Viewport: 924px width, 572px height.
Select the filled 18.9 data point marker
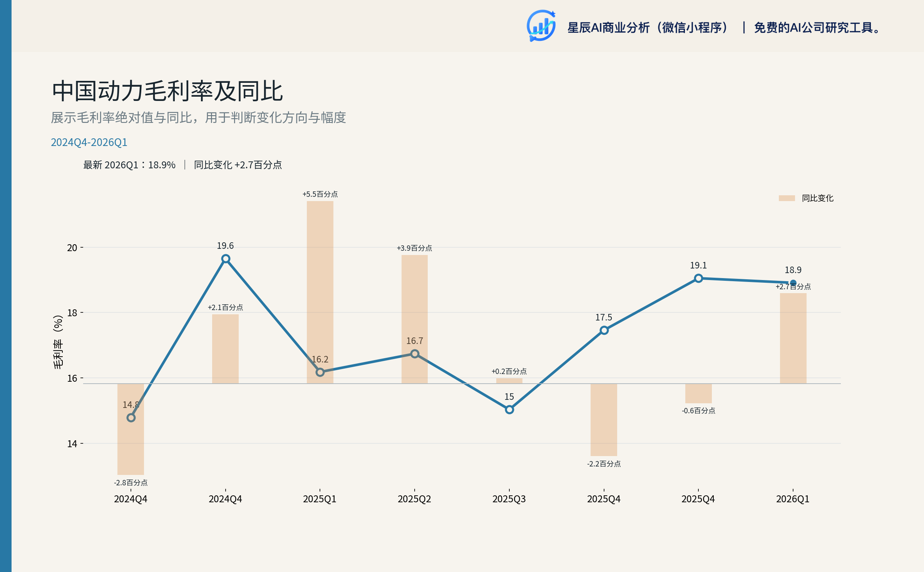pyautogui.click(x=793, y=283)
